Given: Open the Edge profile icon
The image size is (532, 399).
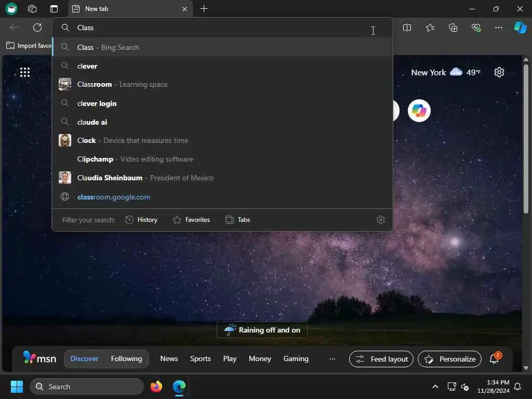Looking at the screenshot, I should pos(11,8).
